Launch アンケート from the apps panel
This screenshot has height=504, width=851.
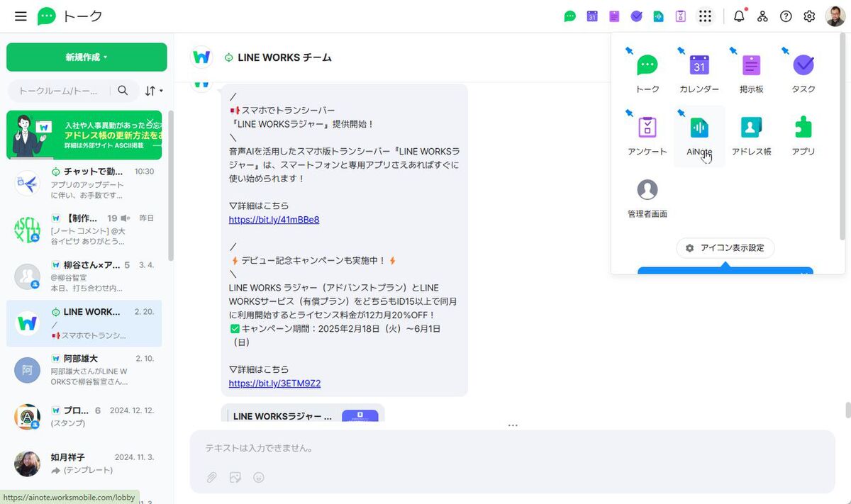[647, 136]
